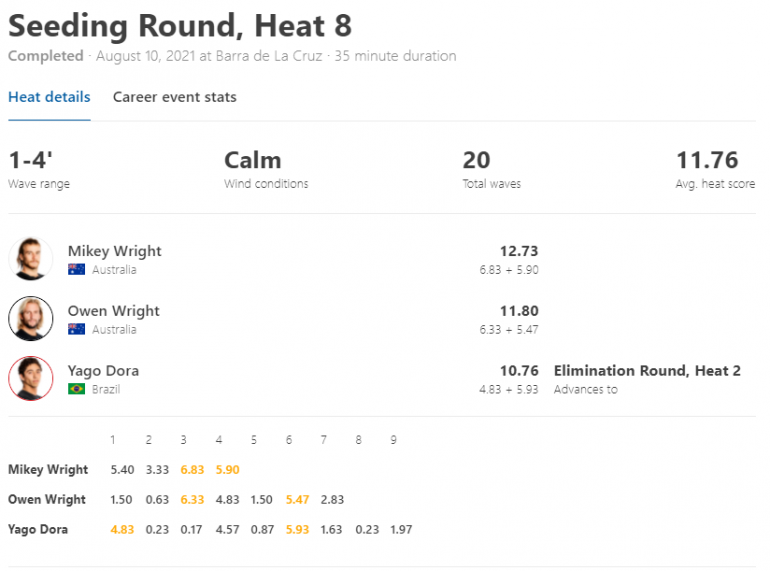770x571 pixels.
Task: Click Yago Dora's avatar photo
Action: click(x=30, y=379)
